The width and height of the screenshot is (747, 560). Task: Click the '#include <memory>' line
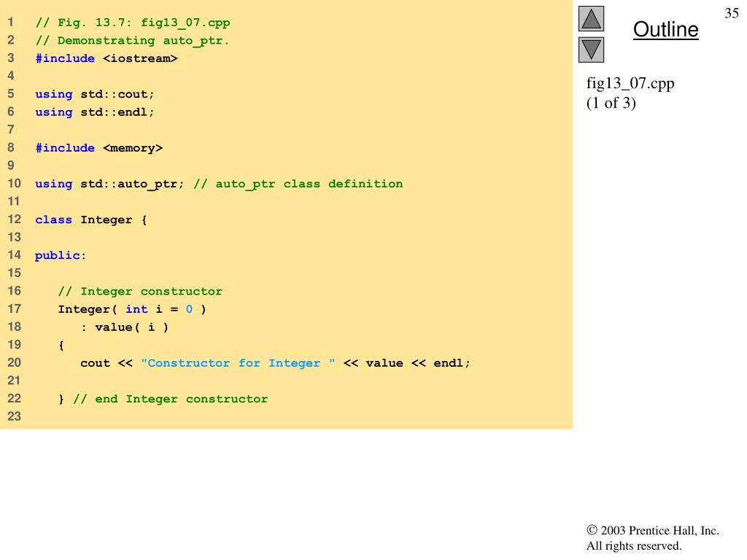pyautogui.click(x=99, y=148)
